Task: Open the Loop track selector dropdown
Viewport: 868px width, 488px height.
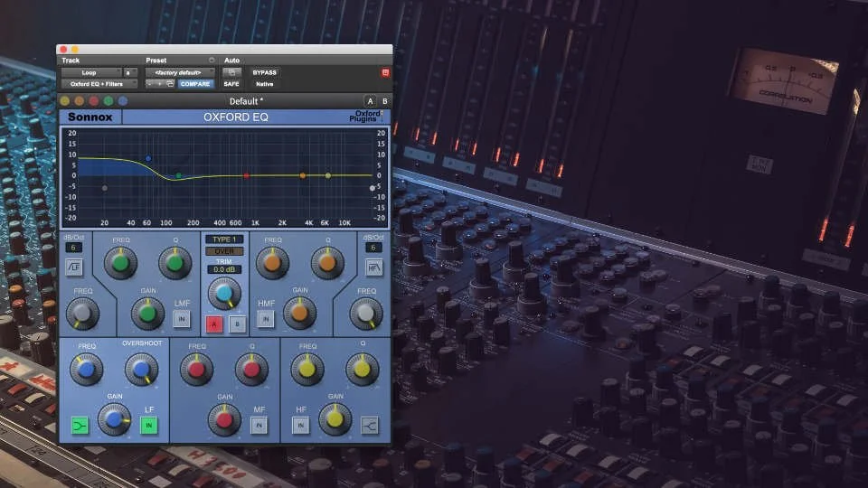Action: point(91,72)
